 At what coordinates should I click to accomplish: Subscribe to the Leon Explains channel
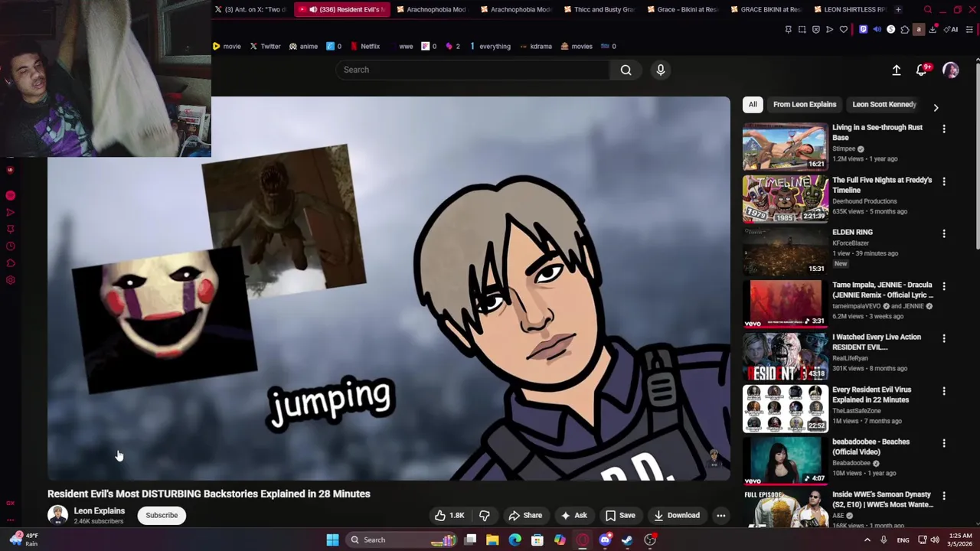pos(162,515)
